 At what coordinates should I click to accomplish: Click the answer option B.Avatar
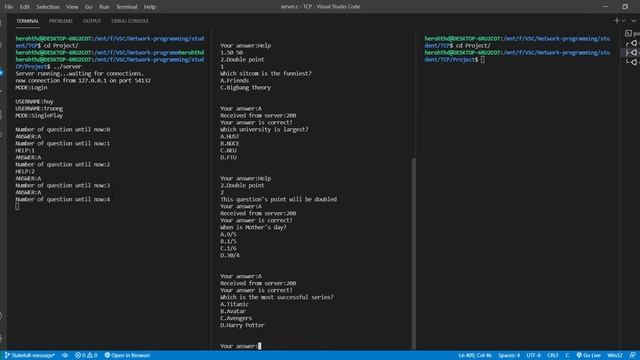[233, 311]
